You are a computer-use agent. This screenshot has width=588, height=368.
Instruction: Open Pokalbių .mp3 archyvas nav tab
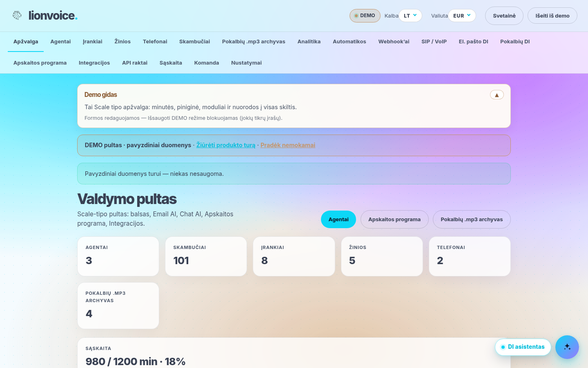pyautogui.click(x=254, y=42)
